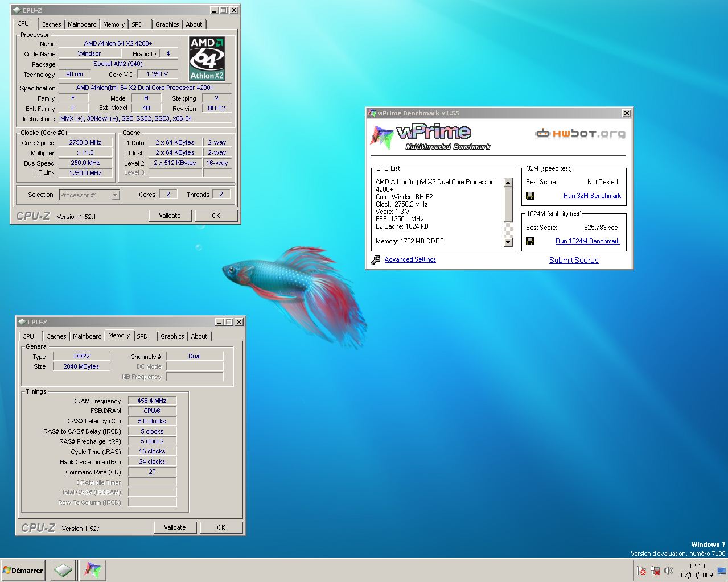Switch to Mainboard tab in top CPU-Z
Viewport: 728px width, 582px height.
click(x=82, y=24)
